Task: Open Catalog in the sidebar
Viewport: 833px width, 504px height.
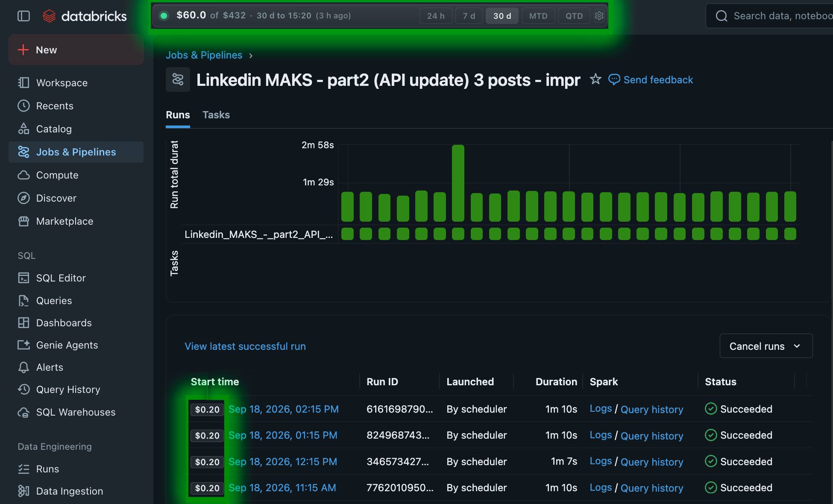Action: pyautogui.click(x=76, y=129)
